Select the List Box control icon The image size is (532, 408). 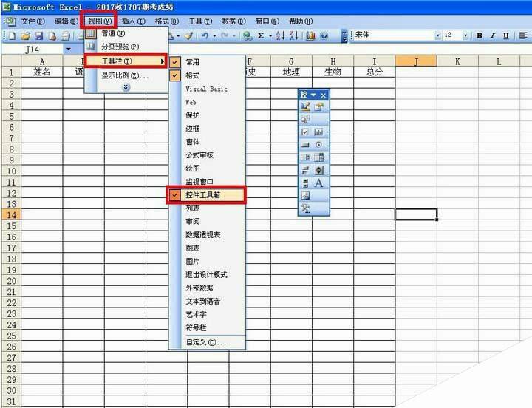(305, 157)
